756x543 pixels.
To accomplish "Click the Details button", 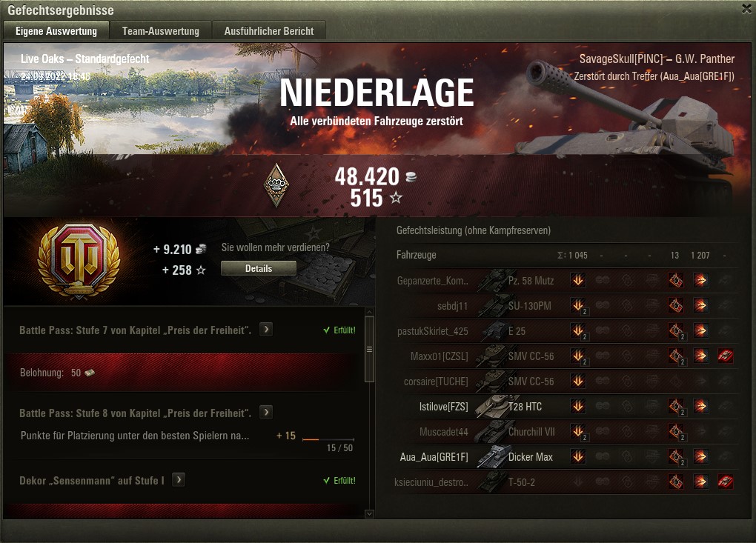I will click(259, 268).
